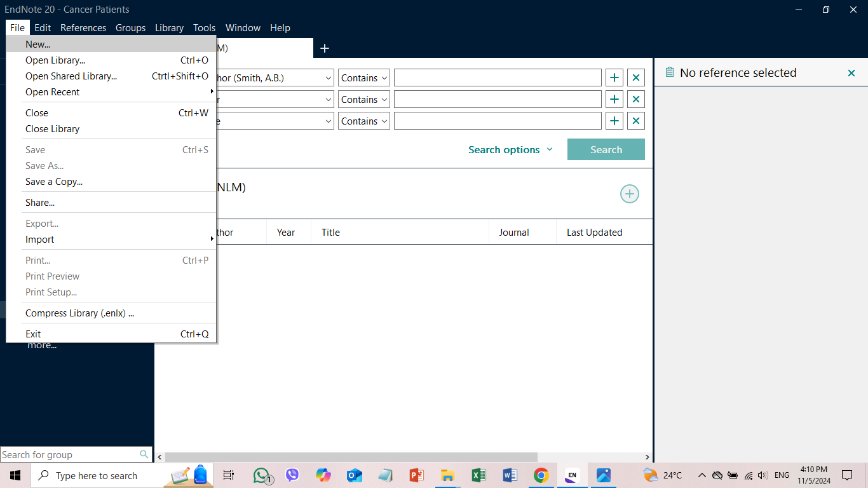The width and height of the screenshot is (868, 488).
Task: Click the New... entry in File menu
Action: click(111, 44)
